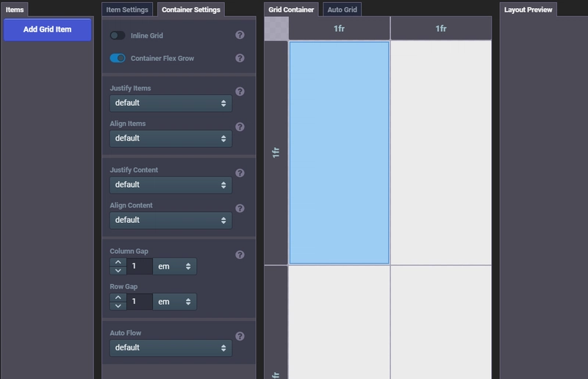Show help for Auto Flow
Screen dimensions: 588x379
[x=240, y=336]
